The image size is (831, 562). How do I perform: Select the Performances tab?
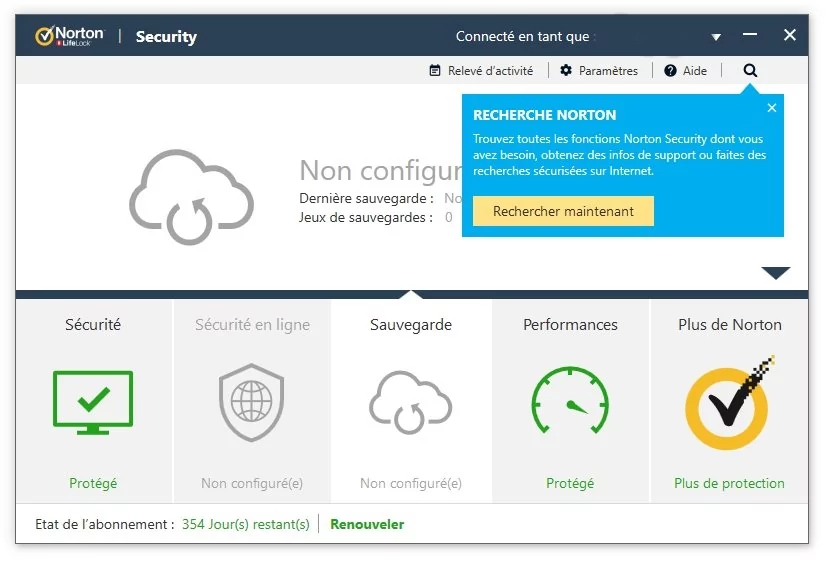click(x=571, y=400)
